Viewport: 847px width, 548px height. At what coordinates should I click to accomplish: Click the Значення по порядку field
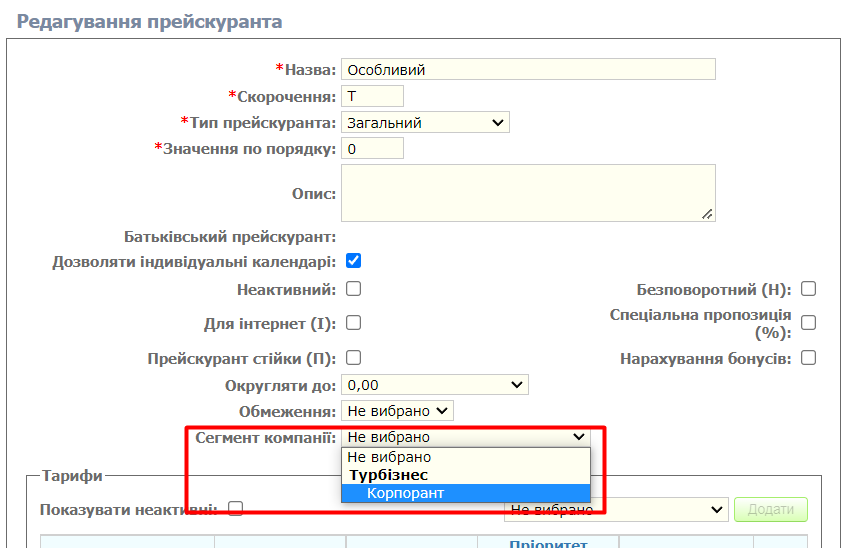(x=372, y=149)
